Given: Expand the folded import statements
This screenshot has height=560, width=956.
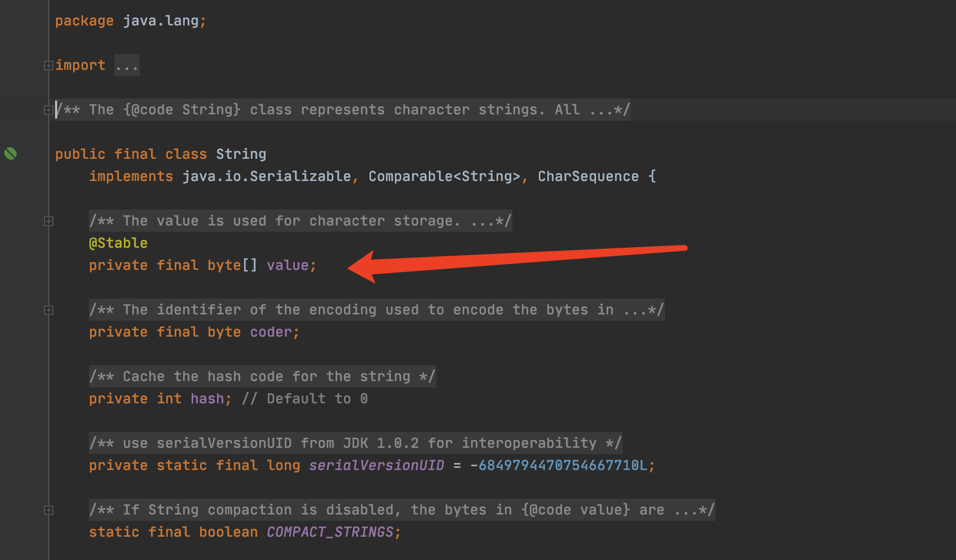Looking at the screenshot, I should point(48,66).
